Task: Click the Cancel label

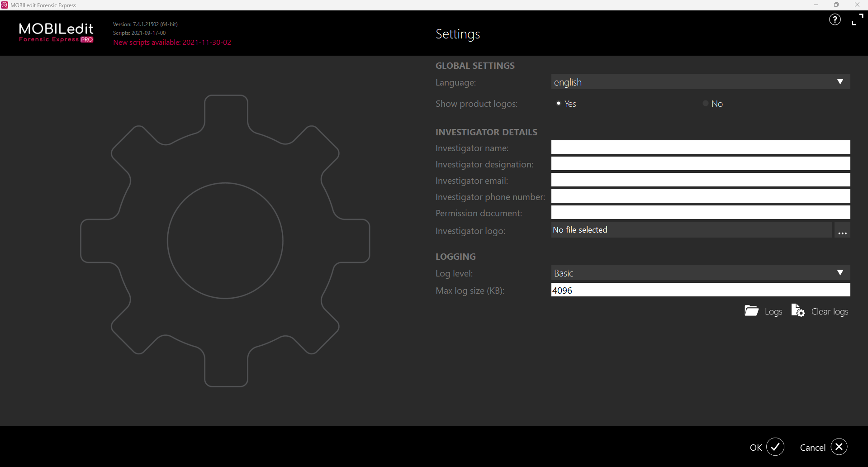Action: point(813,448)
